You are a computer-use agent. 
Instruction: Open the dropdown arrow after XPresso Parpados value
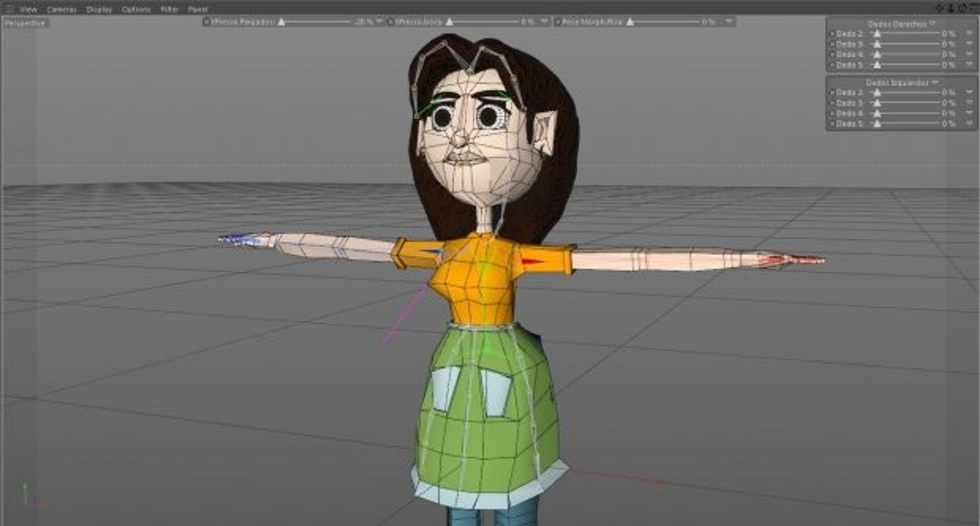click(x=379, y=21)
